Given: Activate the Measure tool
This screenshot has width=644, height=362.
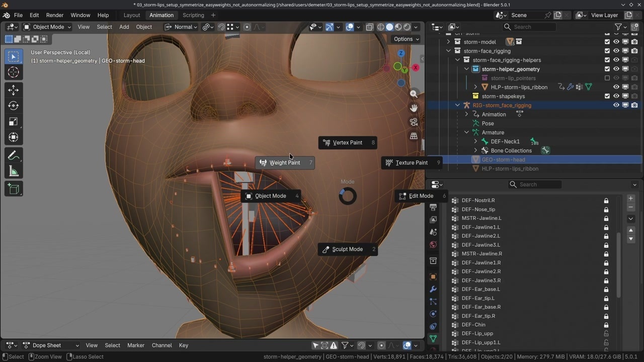Looking at the screenshot, I should coord(14,172).
